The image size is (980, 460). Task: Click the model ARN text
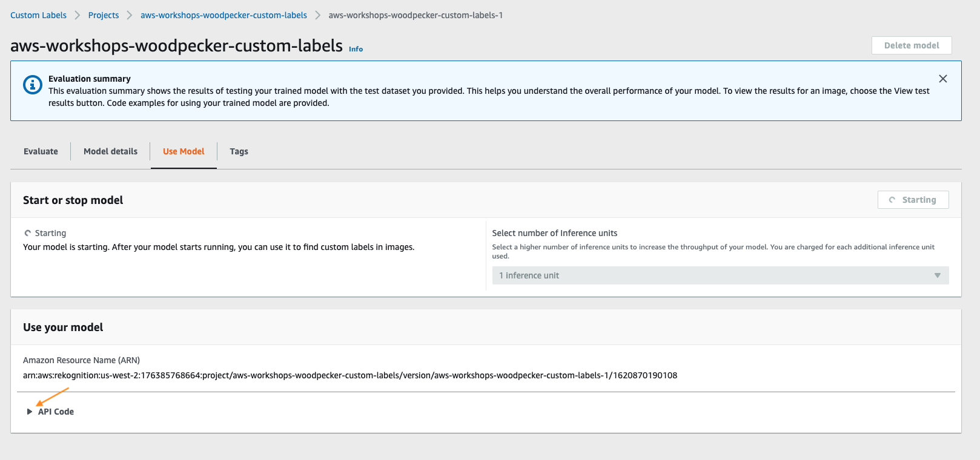pos(350,375)
